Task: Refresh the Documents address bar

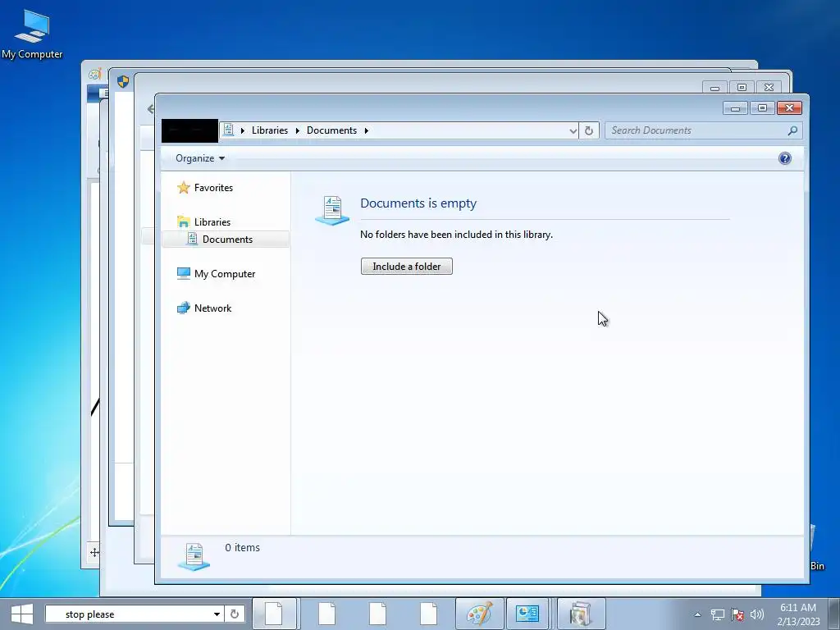Action: click(589, 130)
